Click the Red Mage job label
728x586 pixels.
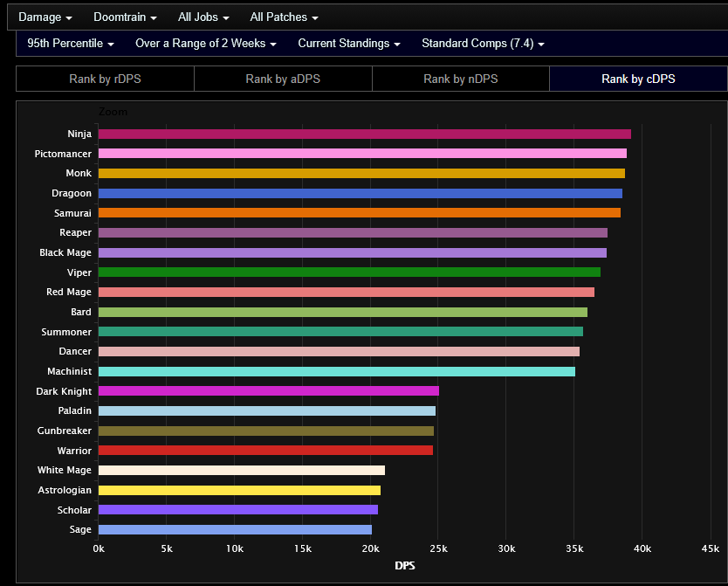coord(69,292)
